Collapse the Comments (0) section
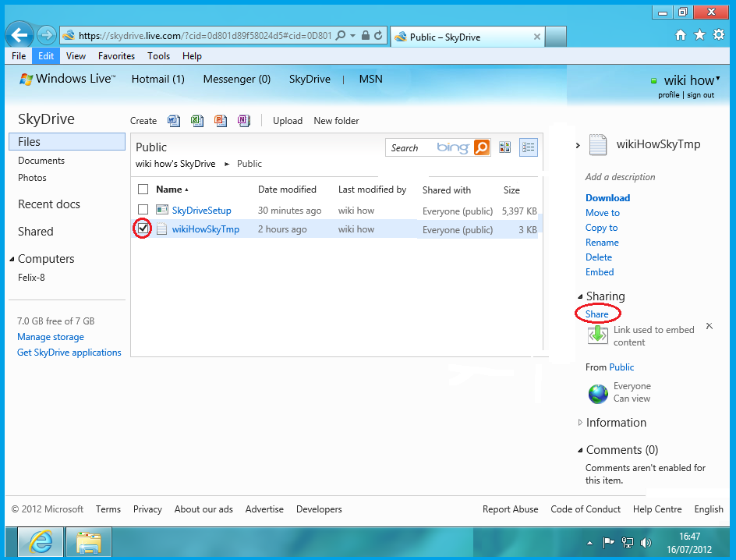This screenshot has height=560, width=736. coord(580,450)
